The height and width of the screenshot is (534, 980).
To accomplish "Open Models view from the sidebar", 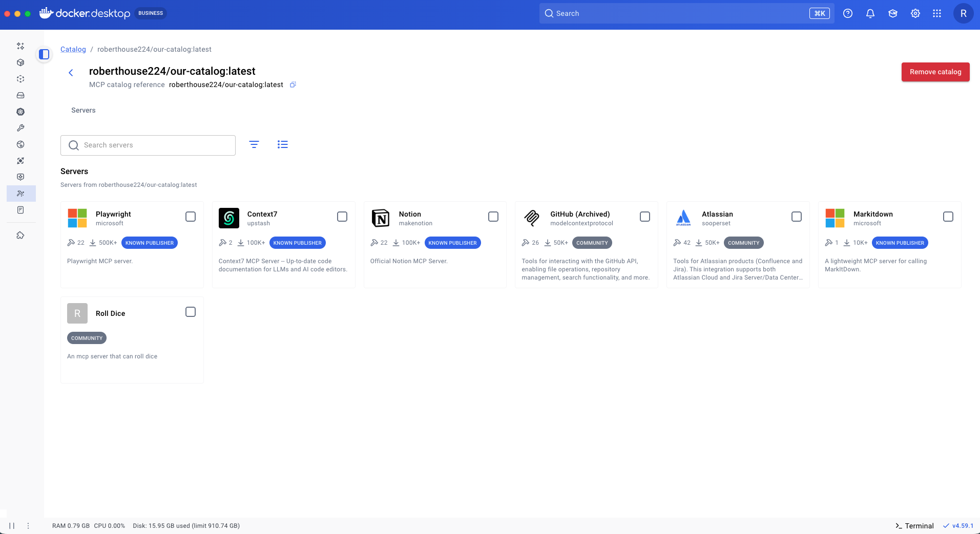I will click(x=20, y=177).
